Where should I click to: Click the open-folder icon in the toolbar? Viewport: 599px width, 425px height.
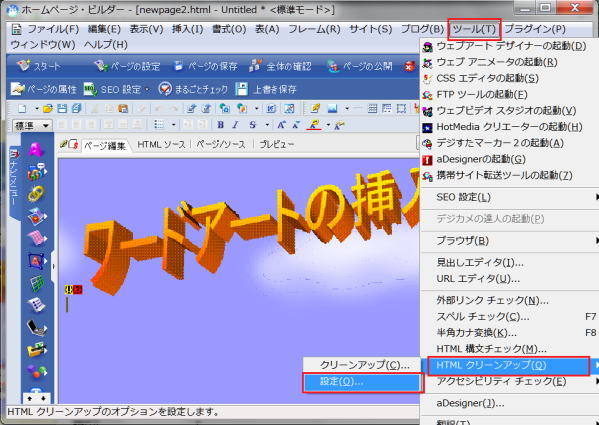coord(48,109)
